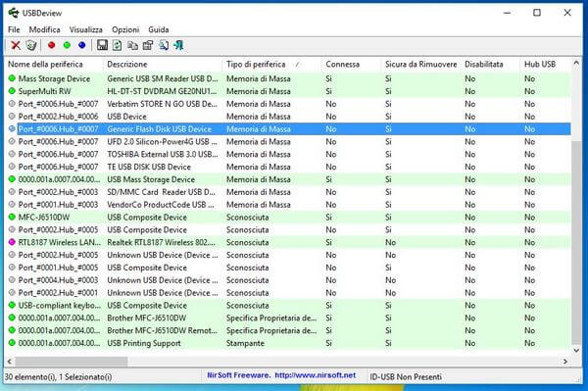Click the red dot toolbar icon

point(52,45)
